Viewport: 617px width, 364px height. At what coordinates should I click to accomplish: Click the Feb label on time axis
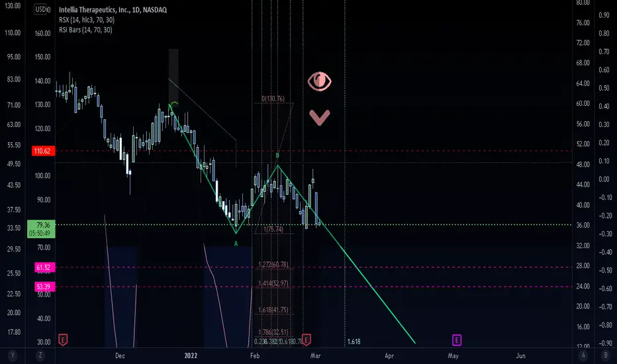(x=255, y=356)
